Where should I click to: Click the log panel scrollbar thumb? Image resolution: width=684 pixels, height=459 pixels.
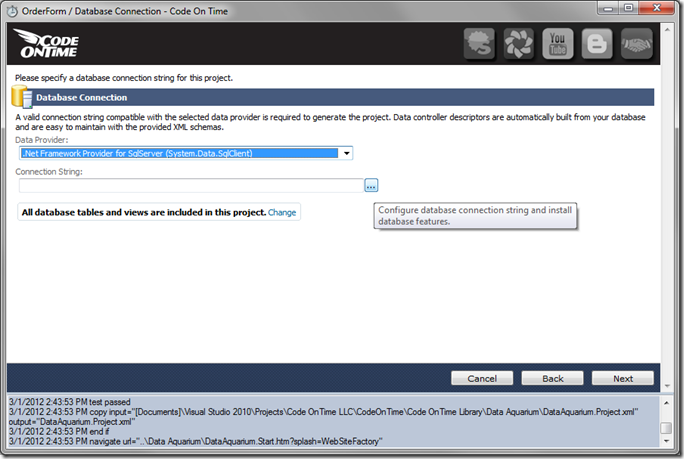click(x=666, y=428)
